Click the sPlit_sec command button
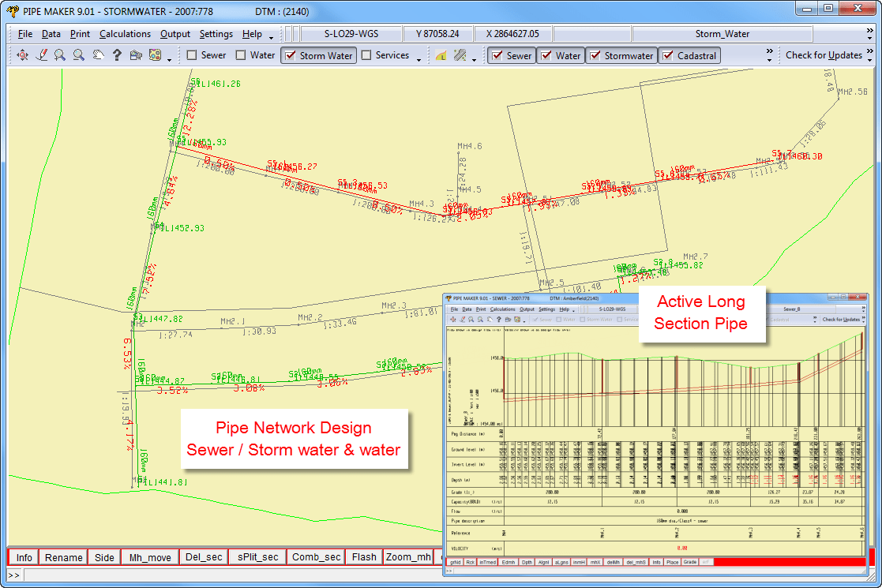Image resolution: width=882 pixels, height=588 pixels. (257, 557)
